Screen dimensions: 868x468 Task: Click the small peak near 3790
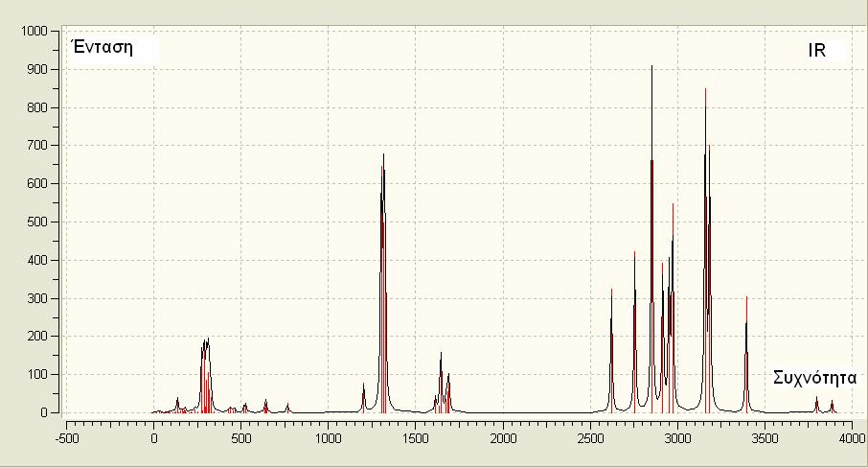click(x=816, y=405)
